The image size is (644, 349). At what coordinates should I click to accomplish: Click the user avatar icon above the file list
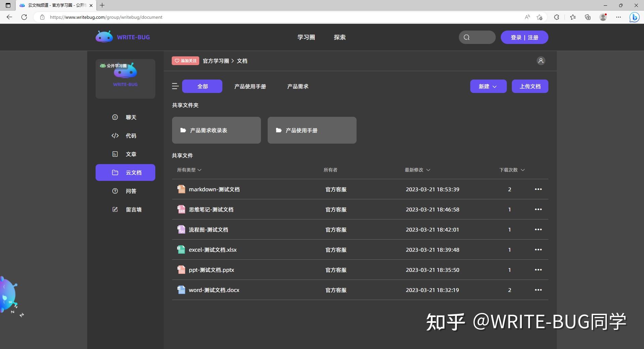coord(541,61)
